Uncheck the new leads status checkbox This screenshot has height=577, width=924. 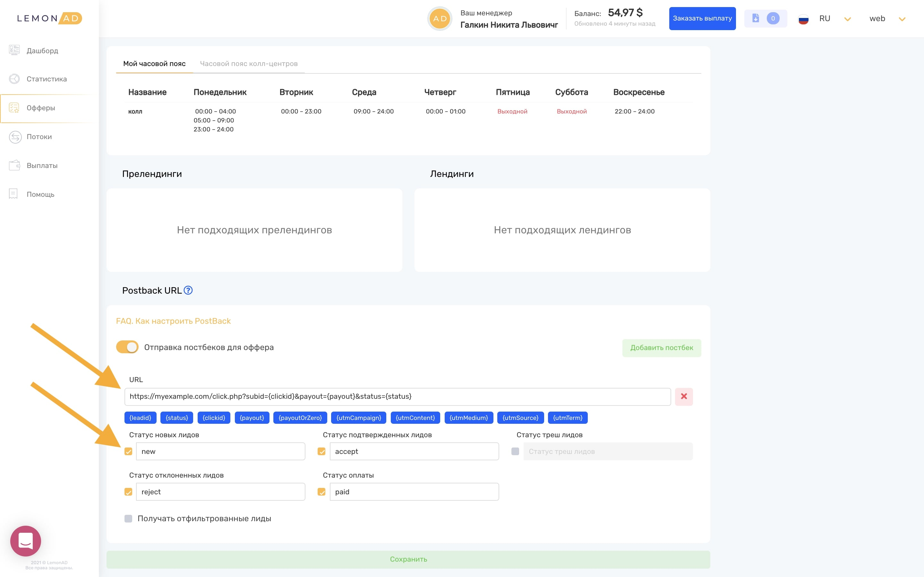tap(128, 451)
